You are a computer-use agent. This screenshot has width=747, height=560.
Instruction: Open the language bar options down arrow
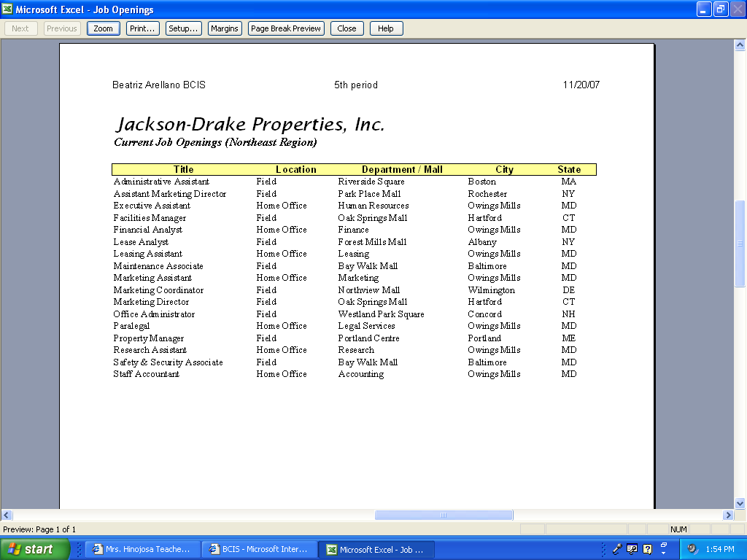(664, 553)
